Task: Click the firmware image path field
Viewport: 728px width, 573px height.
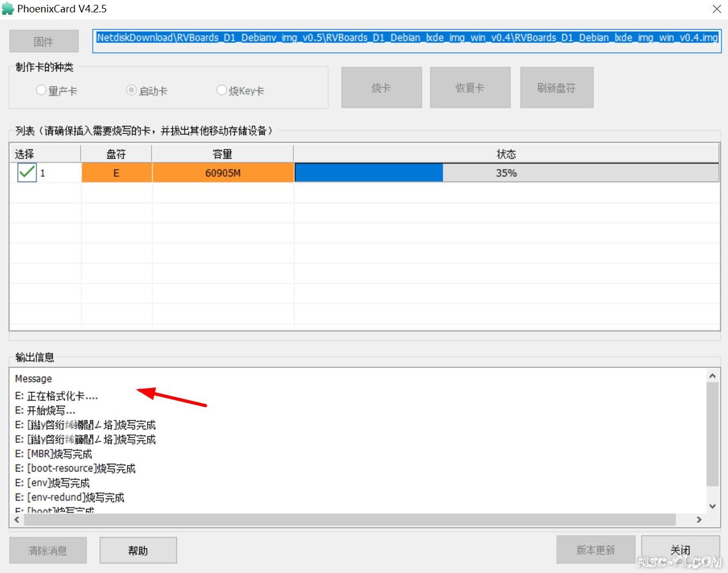Action: [407, 41]
